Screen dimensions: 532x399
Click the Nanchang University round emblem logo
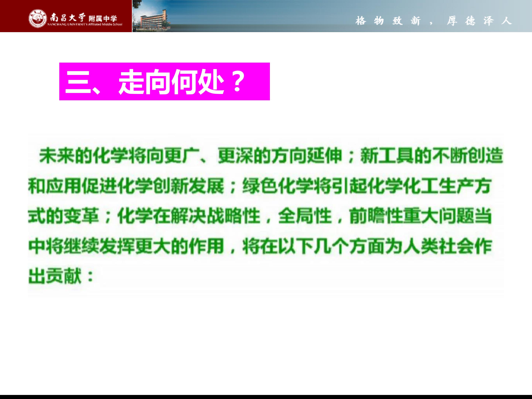pyautogui.click(x=37, y=18)
